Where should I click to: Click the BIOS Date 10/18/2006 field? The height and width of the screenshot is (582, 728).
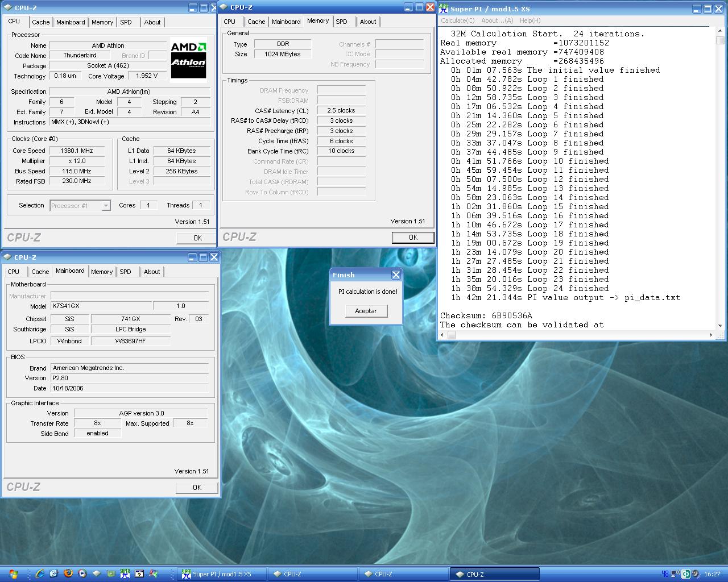tap(130, 388)
